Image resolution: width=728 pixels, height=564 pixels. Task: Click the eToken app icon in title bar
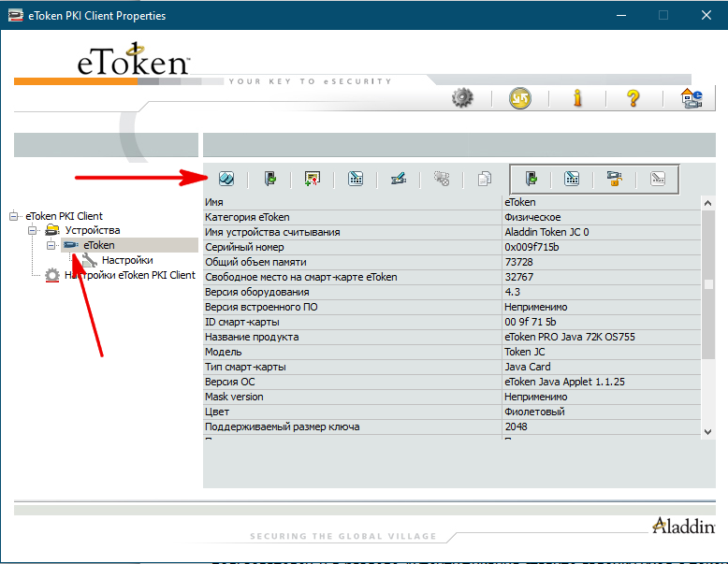point(15,15)
